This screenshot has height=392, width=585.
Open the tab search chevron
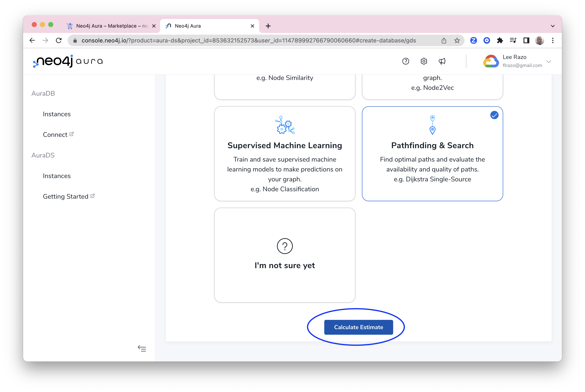pyautogui.click(x=553, y=26)
